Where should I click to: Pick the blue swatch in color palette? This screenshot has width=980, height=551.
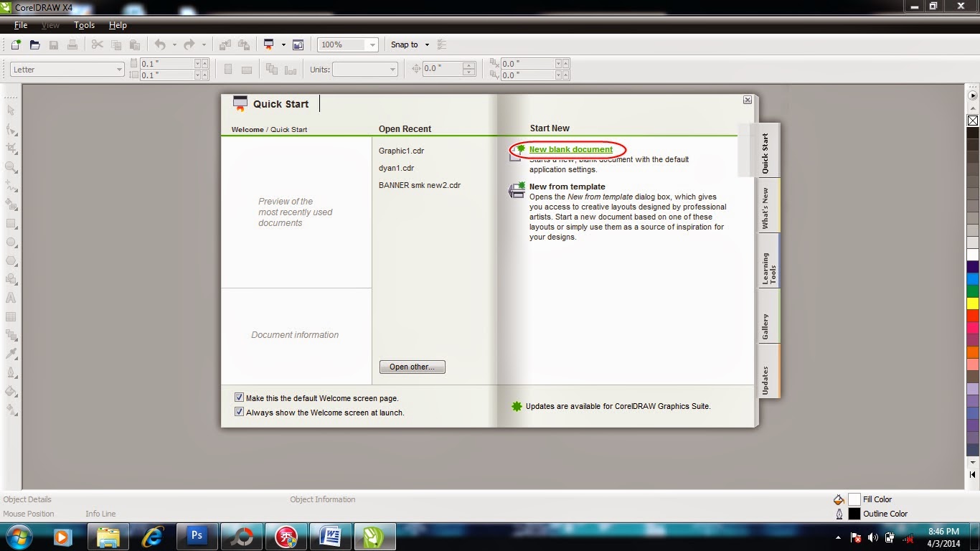pos(973,278)
